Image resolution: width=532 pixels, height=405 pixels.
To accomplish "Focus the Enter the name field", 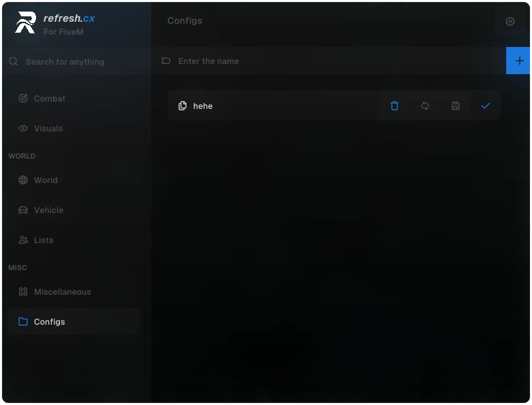I will [x=329, y=61].
